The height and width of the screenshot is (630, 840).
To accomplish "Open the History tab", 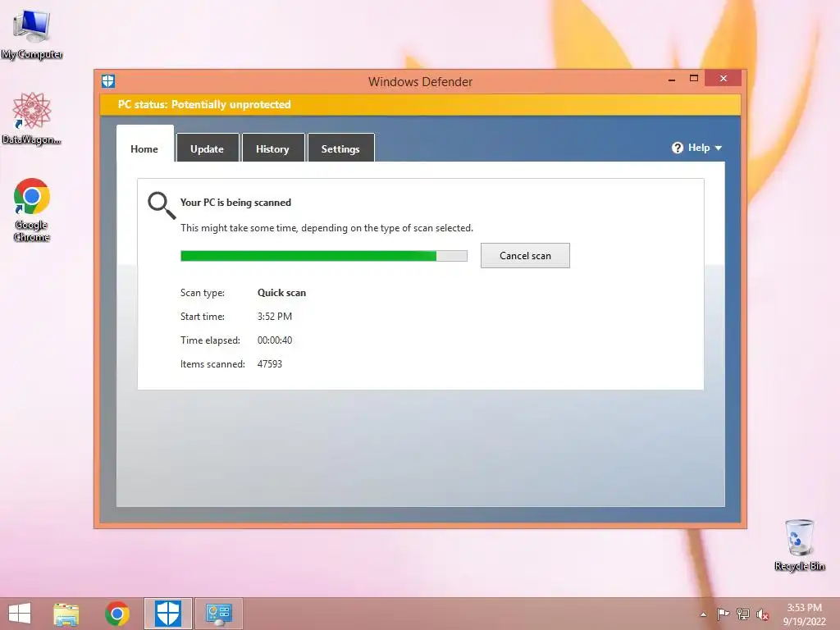I will click(272, 148).
